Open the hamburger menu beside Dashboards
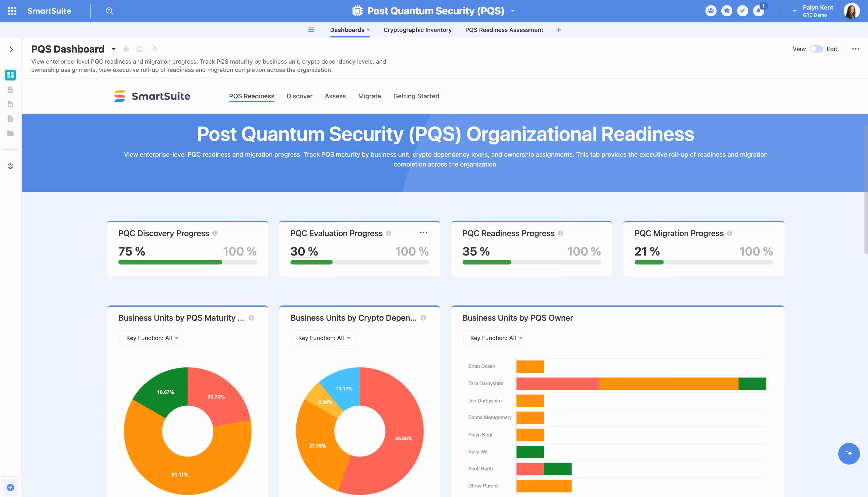This screenshot has height=497, width=868. click(x=311, y=30)
